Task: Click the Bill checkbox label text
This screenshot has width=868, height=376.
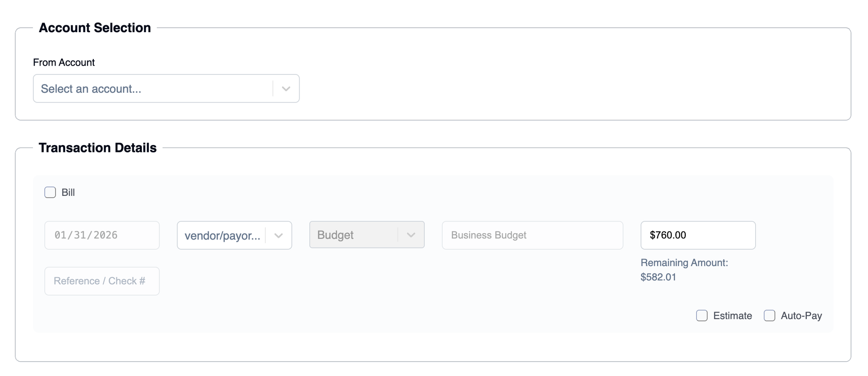Action: click(x=68, y=192)
